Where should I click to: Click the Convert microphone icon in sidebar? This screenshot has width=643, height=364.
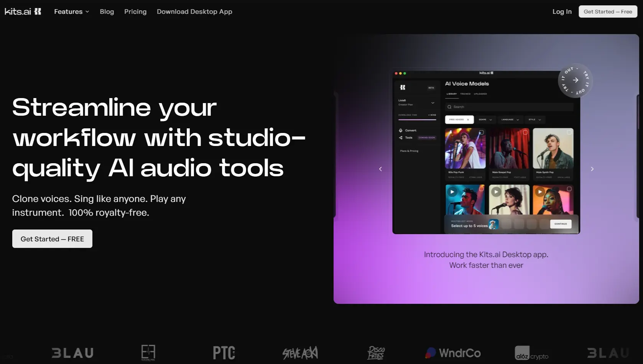(401, 130)
